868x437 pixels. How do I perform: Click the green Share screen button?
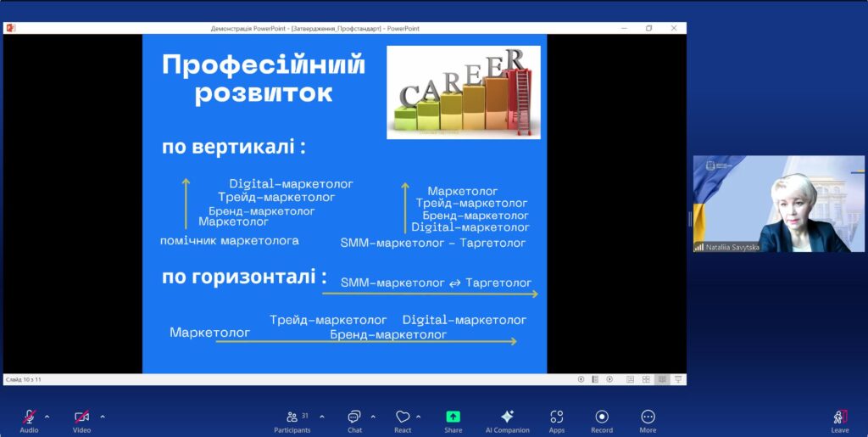click(x=453, y=417)
